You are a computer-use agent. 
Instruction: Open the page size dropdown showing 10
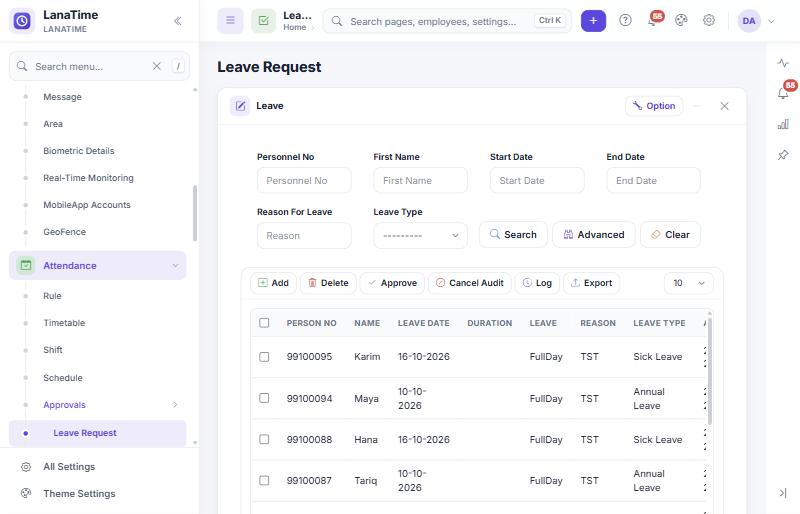[x=689, y=283]
